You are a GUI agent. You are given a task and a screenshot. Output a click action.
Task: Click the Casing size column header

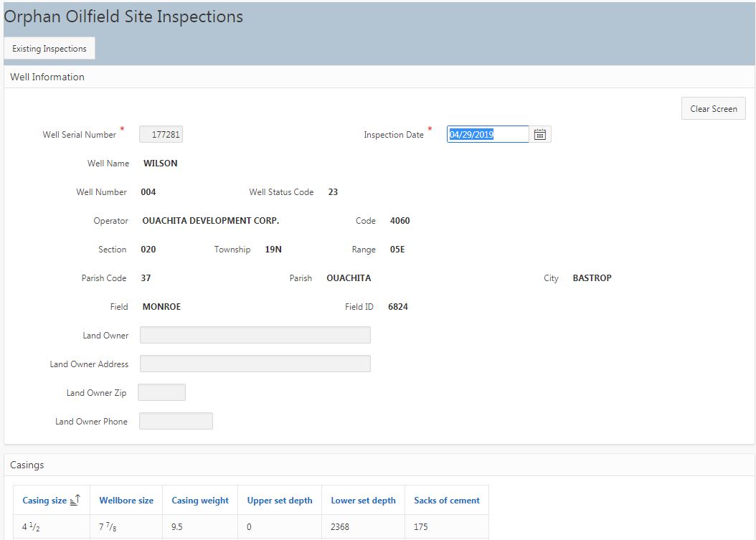pyautogui.click(x=44, y=501)
